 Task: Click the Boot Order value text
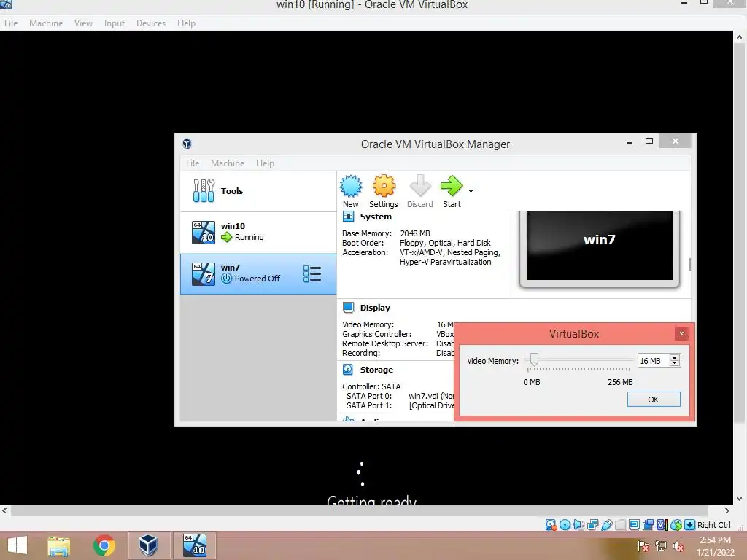445,243
